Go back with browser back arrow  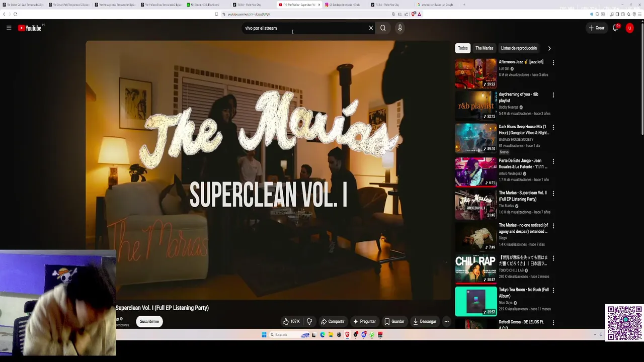click(x=4, y=14)
